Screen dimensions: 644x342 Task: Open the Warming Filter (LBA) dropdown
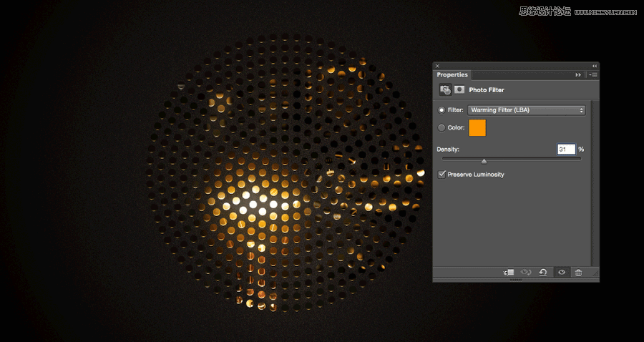point(527,110)
